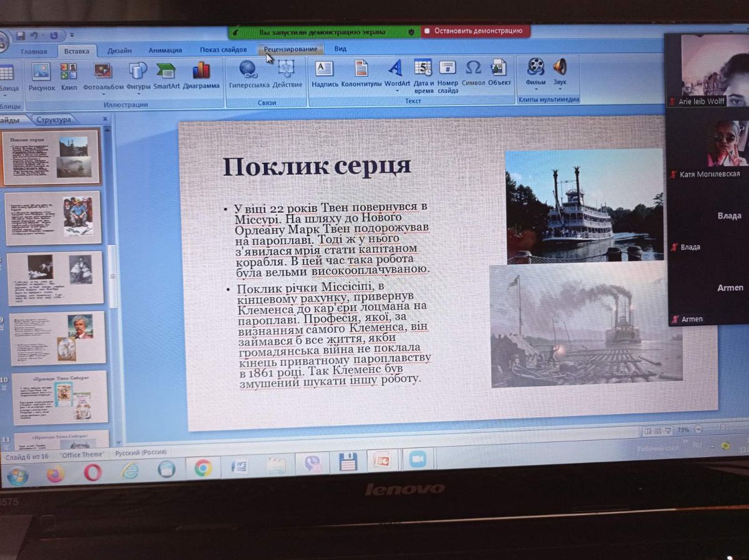
Task: Adjust the zoom slider in status bar
Action: point(722,429)
